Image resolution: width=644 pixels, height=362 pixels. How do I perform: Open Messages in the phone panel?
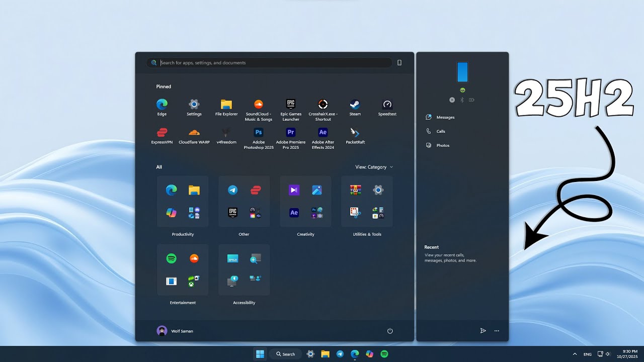coord(440,117)
